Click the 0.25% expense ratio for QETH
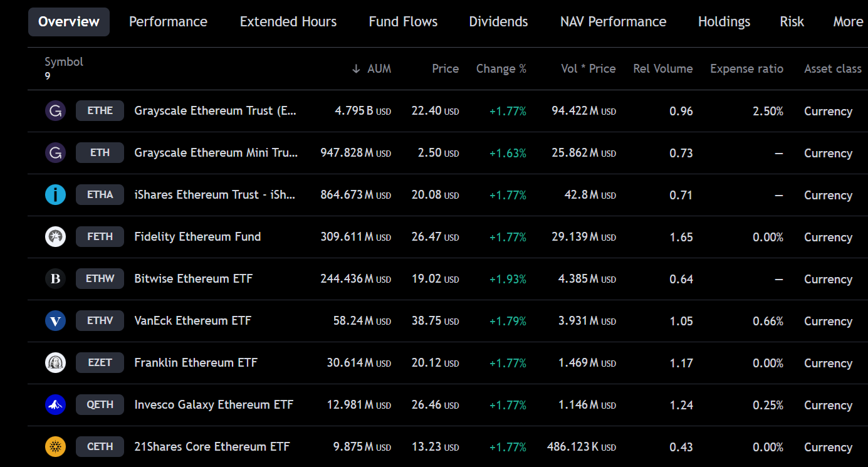868x467 pixels. click(768, 405)
